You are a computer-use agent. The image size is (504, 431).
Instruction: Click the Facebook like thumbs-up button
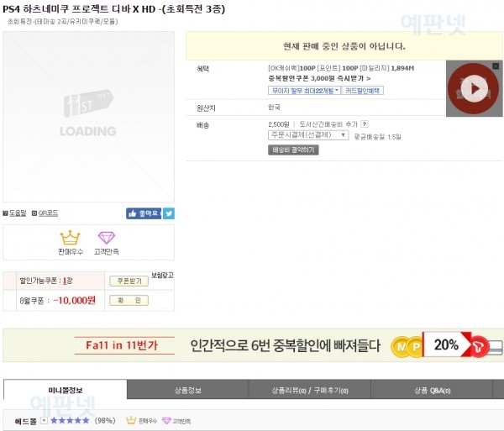(144, 213)
